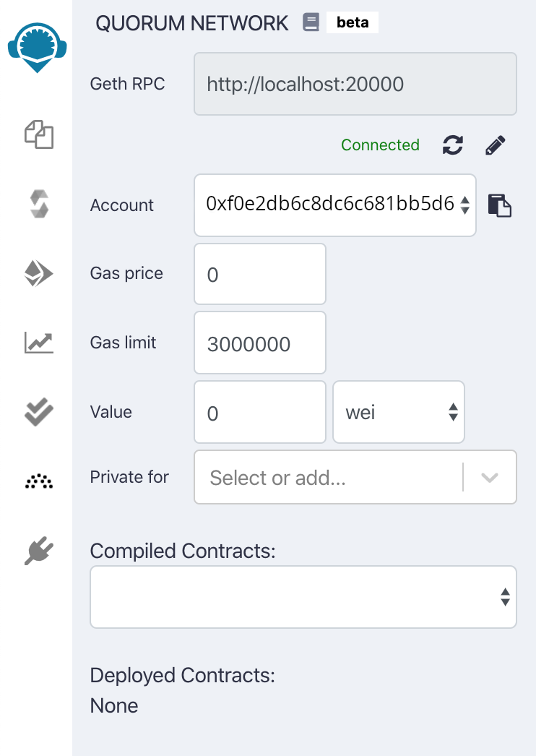The width and height of the screenshot is (536, 756).
Task: Select the Quorum plugin sidebar icon
Action: [x=39, y=481]
